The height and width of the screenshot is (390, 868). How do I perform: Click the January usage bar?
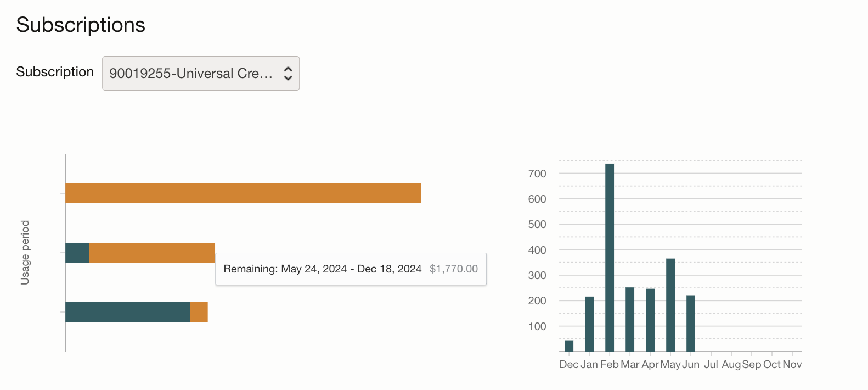pyautogui.click(x=589, y=324)
